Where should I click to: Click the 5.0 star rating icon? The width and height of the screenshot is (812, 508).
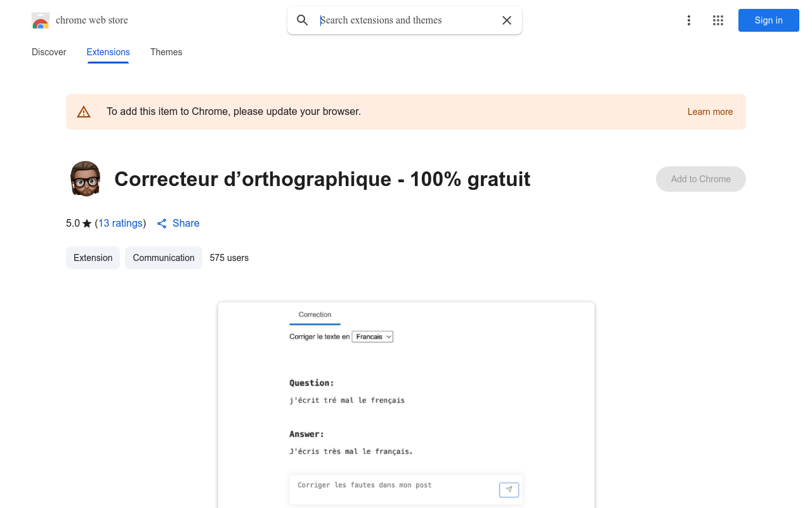(x=87, y=223)
